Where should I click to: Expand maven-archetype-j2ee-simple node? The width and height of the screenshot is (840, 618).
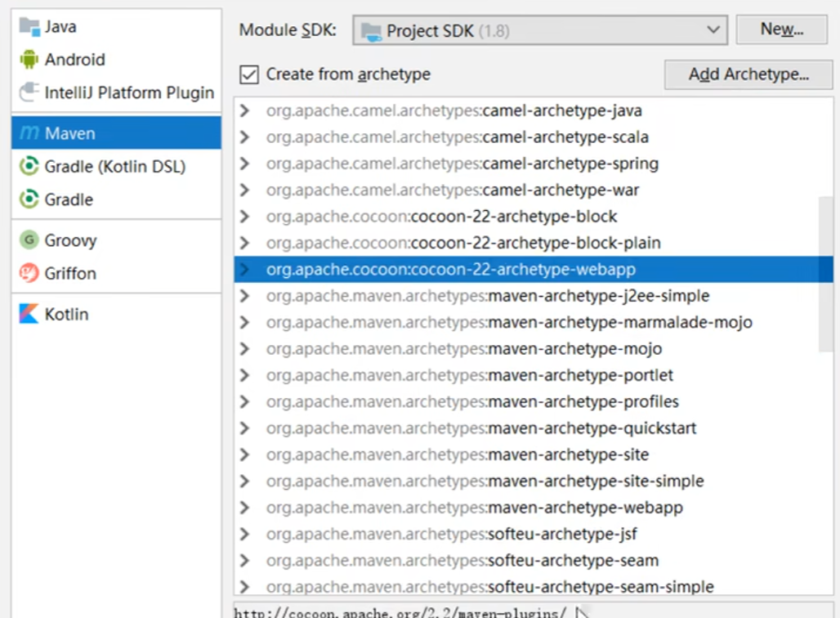pos(245,296)
